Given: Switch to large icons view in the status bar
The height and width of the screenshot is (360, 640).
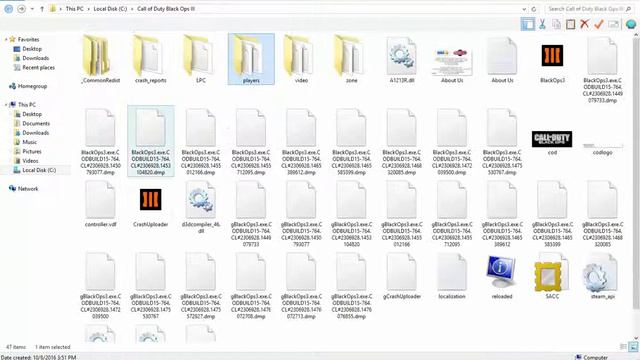Looking at the screenshot, I should click(x=633, y=347).
